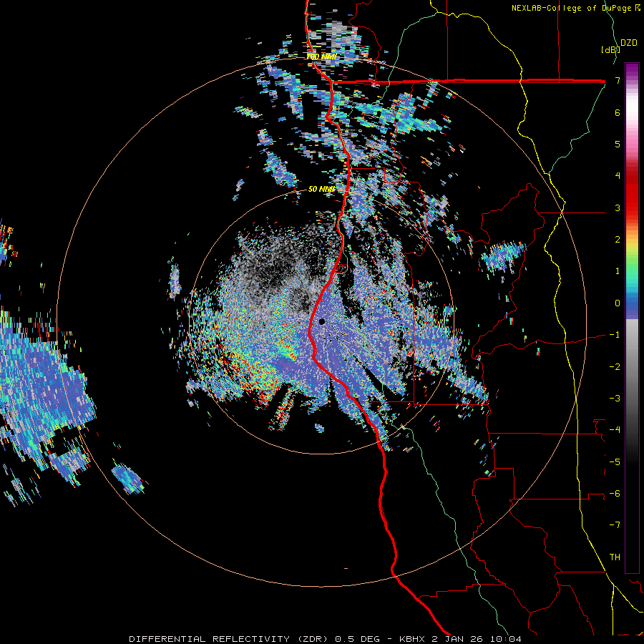Click the 0 value on color scale

point(618,303)
